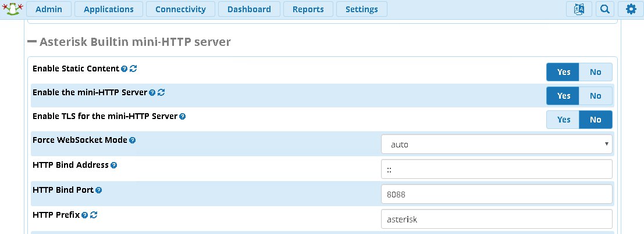Open the Admin menu
Viewport: 644px width, 234px height.
tap(49, 9)
